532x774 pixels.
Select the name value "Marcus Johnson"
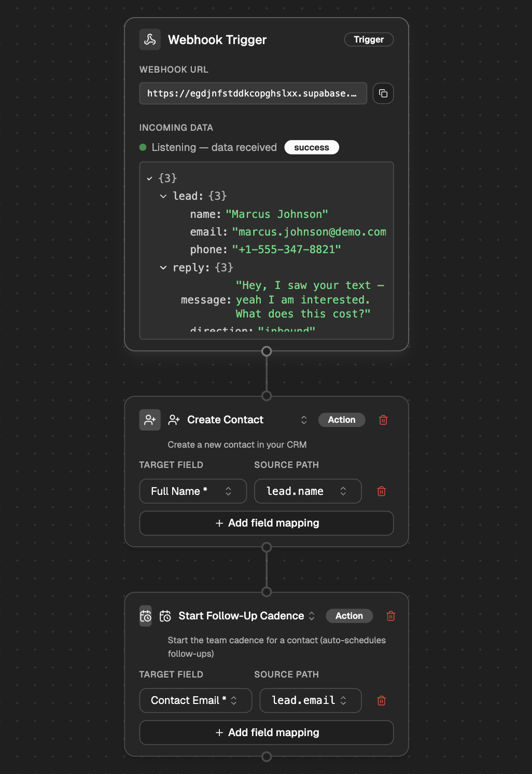[277, 214]
